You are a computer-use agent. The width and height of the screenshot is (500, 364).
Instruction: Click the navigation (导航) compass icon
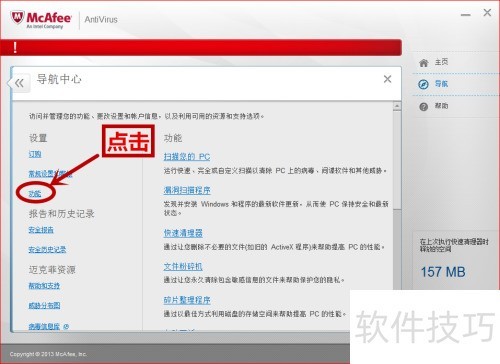click(423, 84)
